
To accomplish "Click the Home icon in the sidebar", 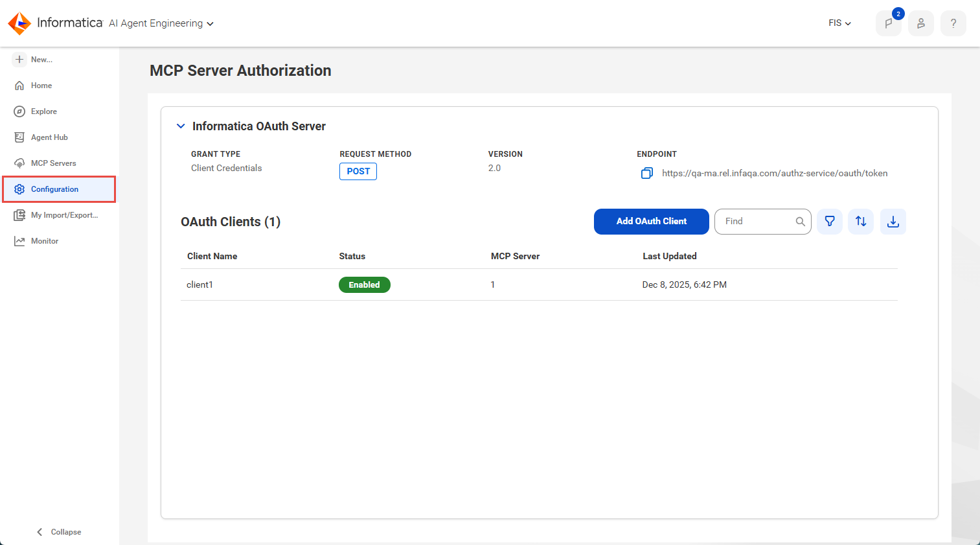I will 19,86.
